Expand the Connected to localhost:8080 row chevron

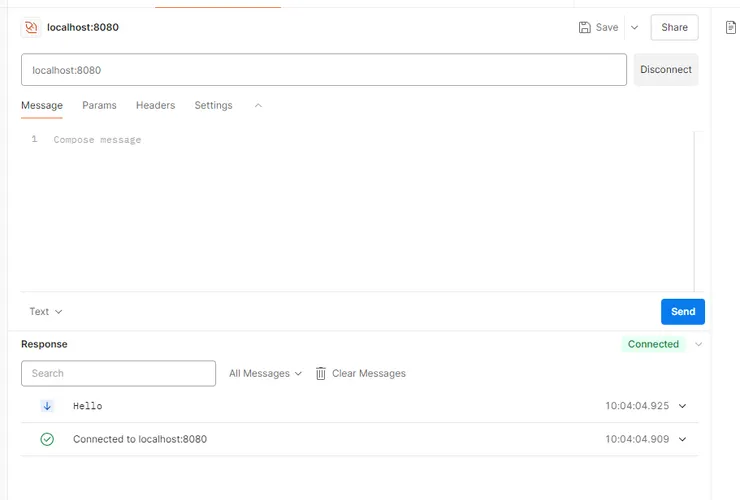point(682,440)
